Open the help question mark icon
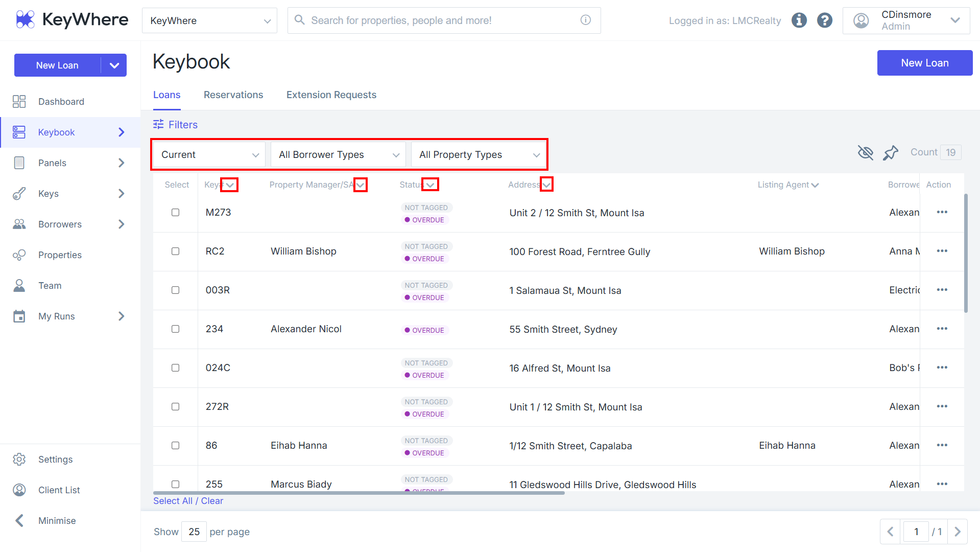 pyautogui.click(x=825, y=20)
